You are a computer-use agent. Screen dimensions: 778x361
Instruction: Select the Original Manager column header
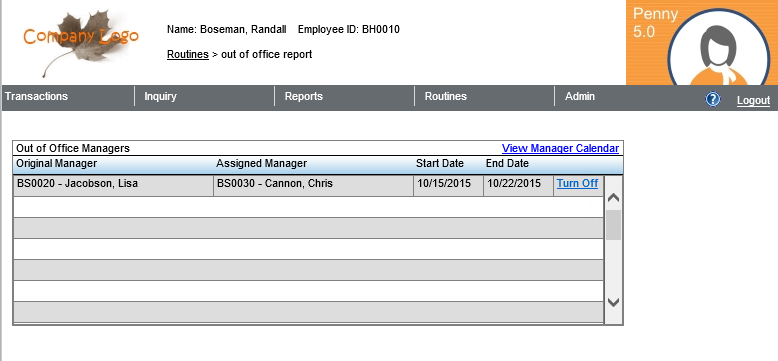pyautogui.click(x=57, y=163)
